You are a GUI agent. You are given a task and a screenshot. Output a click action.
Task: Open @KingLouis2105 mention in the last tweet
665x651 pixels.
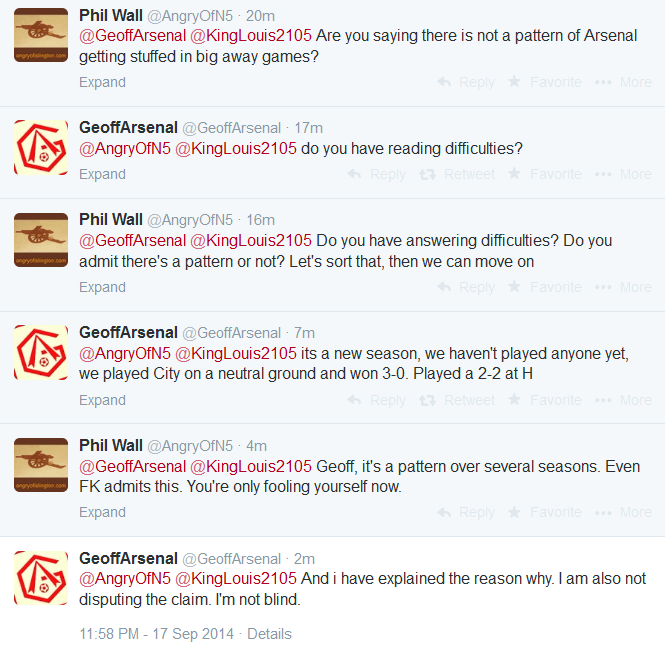236,579
